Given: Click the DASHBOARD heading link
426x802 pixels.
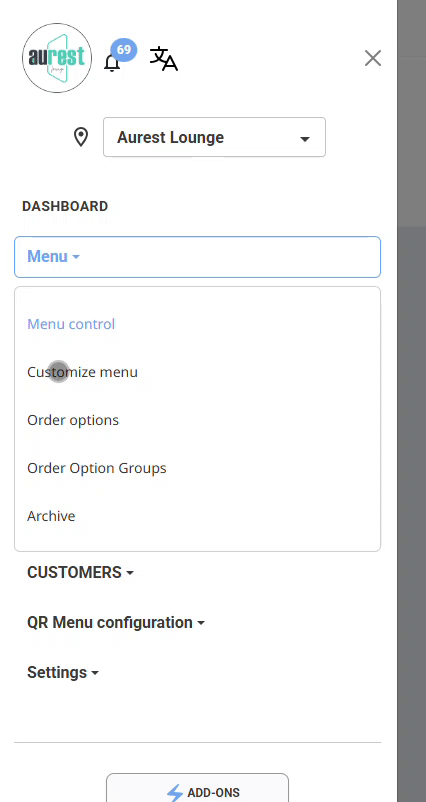Looking at the screenshot, I should pos(65,206).
